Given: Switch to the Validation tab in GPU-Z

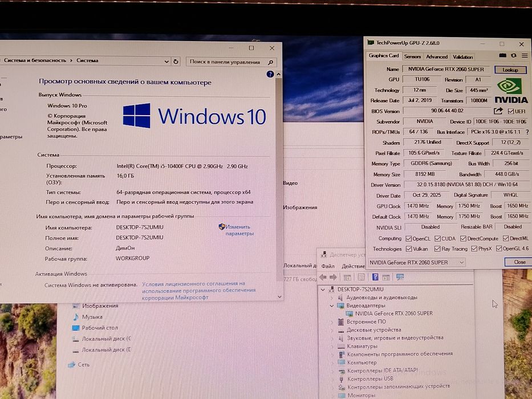Looking at the screenshot, I should point(463,57).
